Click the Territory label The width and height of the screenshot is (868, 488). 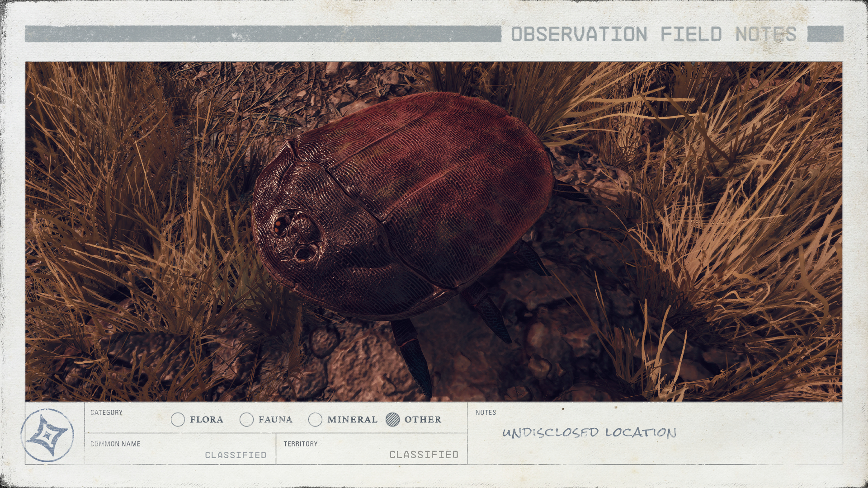coord(301,444)
